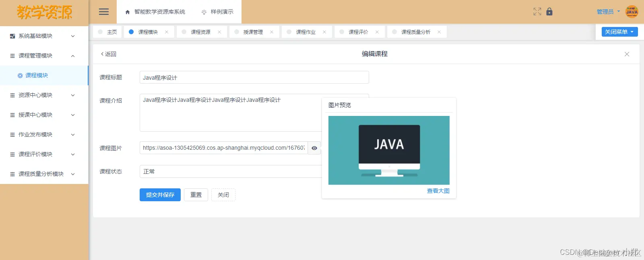Viewport: 644px width, 260px height.
Task: Toggle the hamburger sidebar menu icon
Action: point(104,12)
